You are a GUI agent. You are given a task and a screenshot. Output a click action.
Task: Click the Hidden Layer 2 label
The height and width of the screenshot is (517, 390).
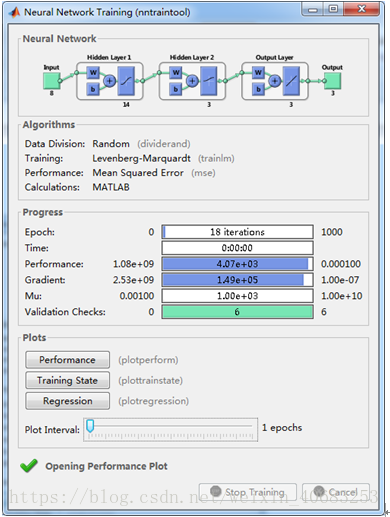click(x=192, y=58)
